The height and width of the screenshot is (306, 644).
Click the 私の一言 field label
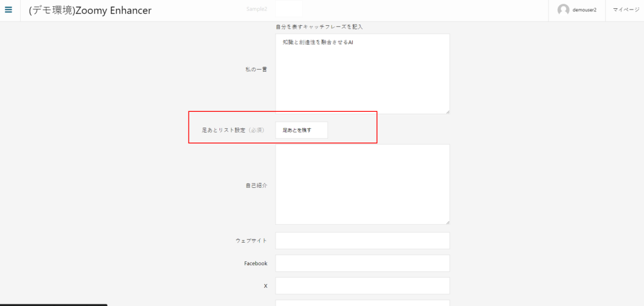point(256,69)
